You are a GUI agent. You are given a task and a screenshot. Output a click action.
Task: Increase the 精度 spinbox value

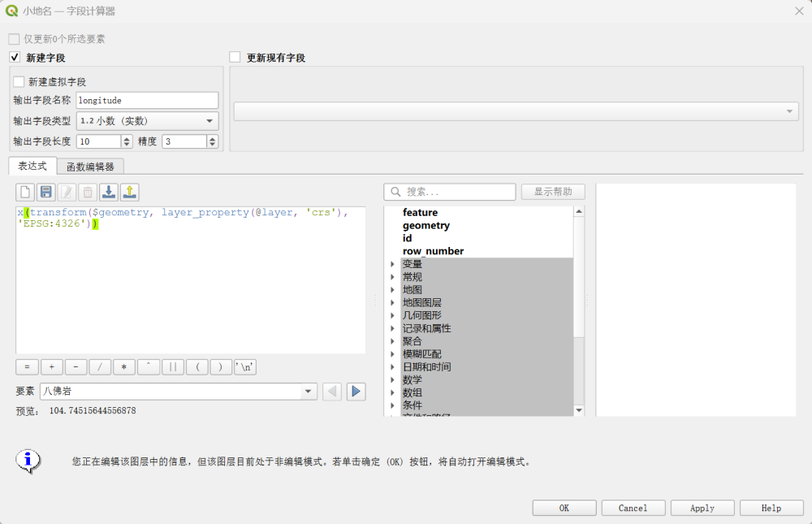pyautogui.click(x=214, y=138)
